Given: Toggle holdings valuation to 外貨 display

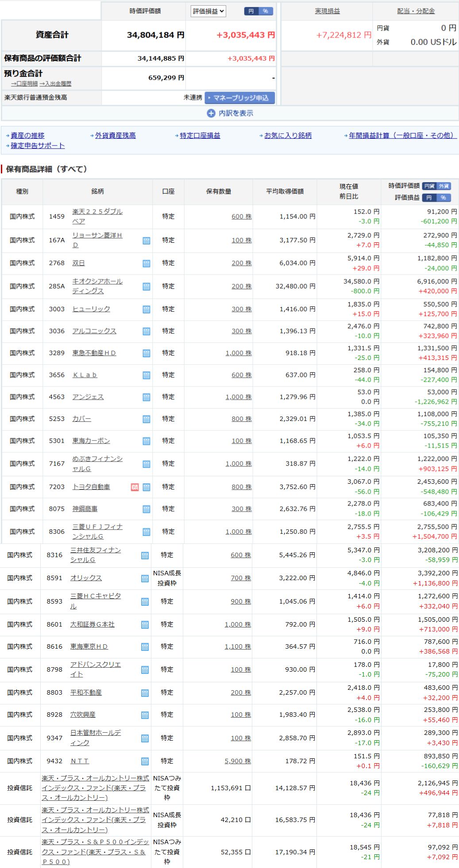Looking at the screenshot, I should tap(444, 186).
